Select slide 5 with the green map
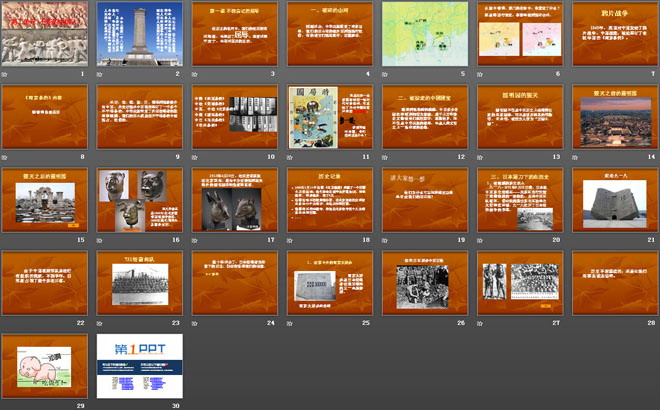Screen dimensions: 660x410 click(425, 34)
